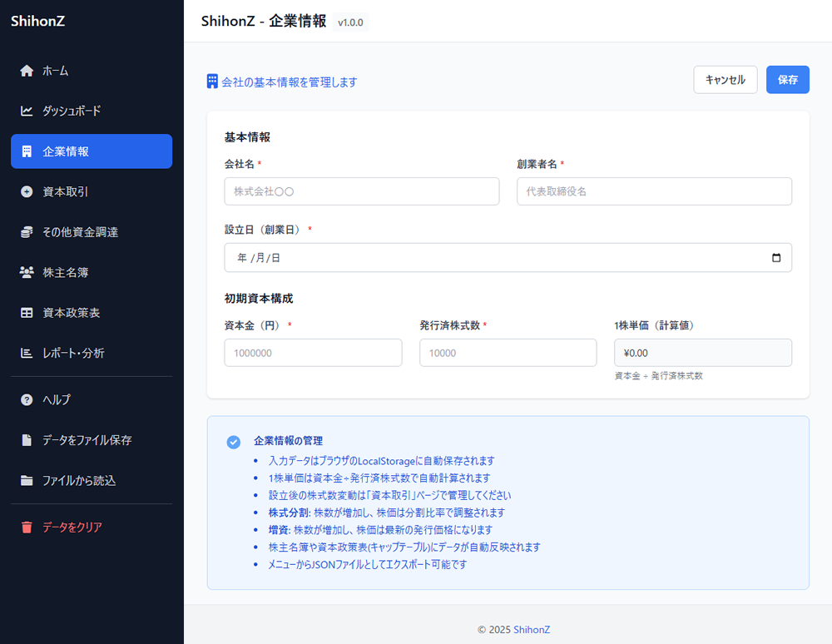Follow the ShihonZ footer link
Image resolution: width=832 pixels, height=644 pixels.
point(532,630)
